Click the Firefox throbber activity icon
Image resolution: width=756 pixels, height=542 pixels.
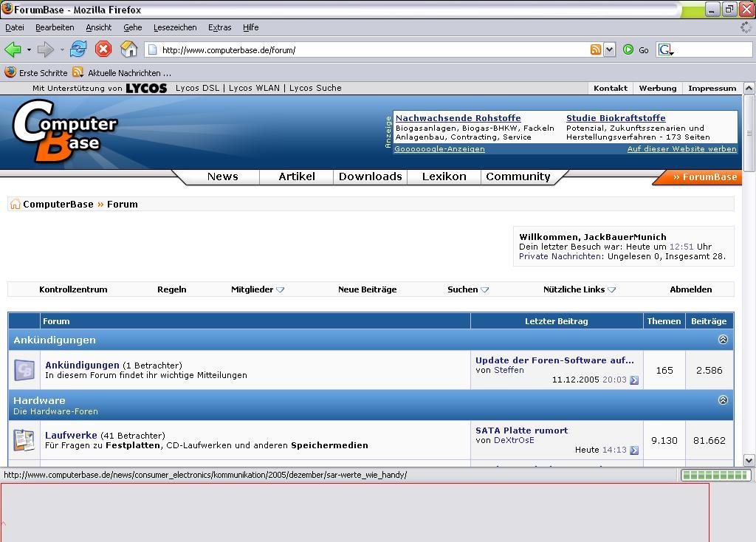pyautogui.click(x=746, y=27)
